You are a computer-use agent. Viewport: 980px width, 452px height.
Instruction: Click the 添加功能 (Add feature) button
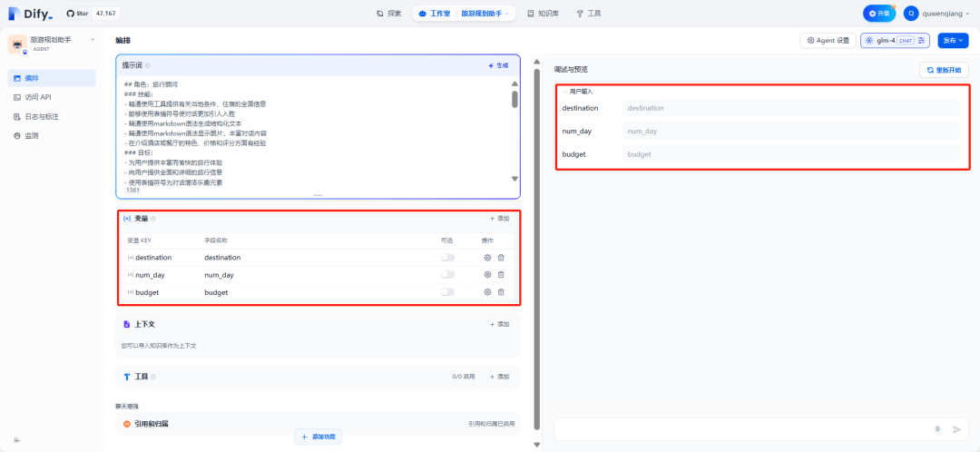click(x=318, y=437)
